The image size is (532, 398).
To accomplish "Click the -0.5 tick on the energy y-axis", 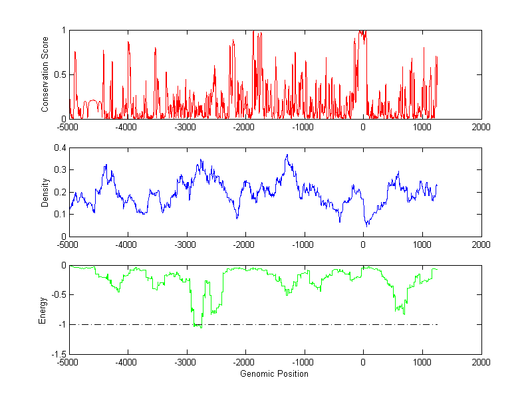I will coord(59,295).
